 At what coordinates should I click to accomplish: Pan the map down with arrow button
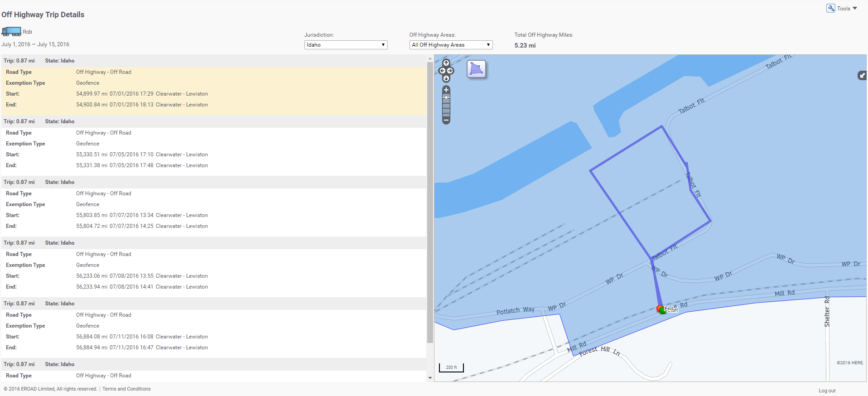(446, 78)
